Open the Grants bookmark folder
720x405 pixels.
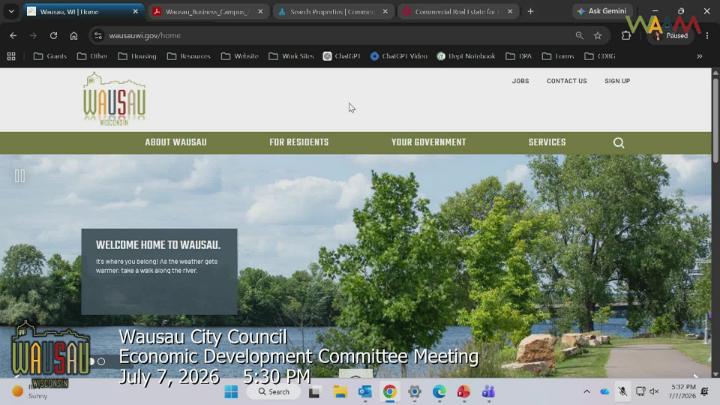point(51,56)
